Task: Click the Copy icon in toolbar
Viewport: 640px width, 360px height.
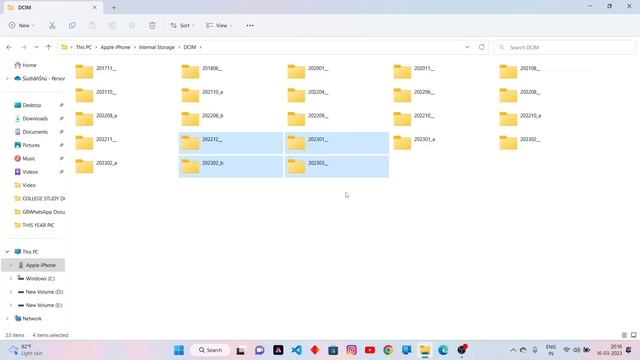Action: [72, 25]
